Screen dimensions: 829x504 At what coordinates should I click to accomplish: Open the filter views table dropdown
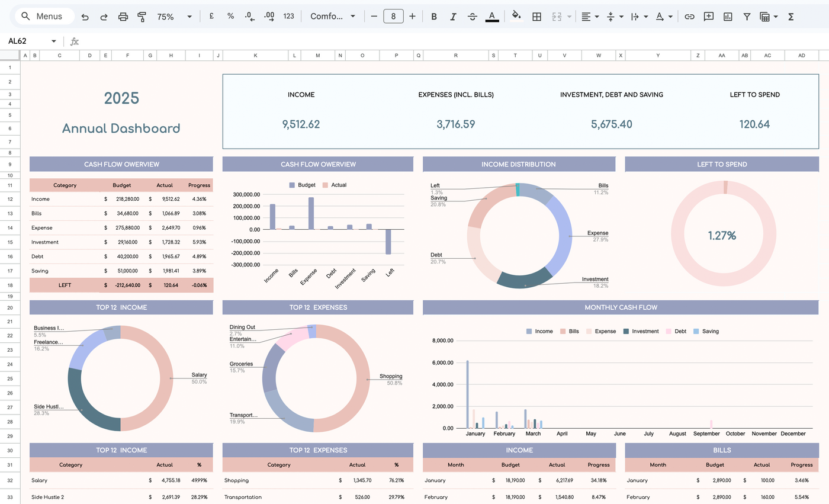point(768,17)
